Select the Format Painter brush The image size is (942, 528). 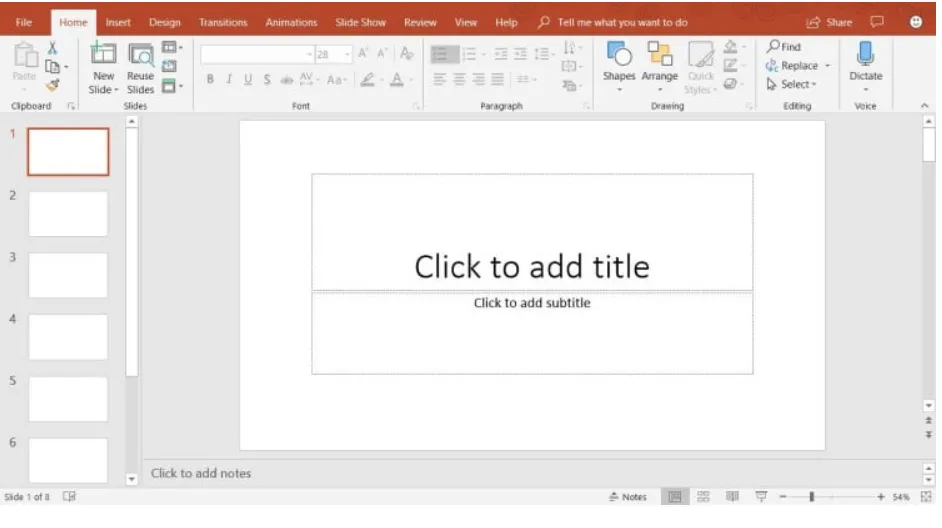pos(52,85)
